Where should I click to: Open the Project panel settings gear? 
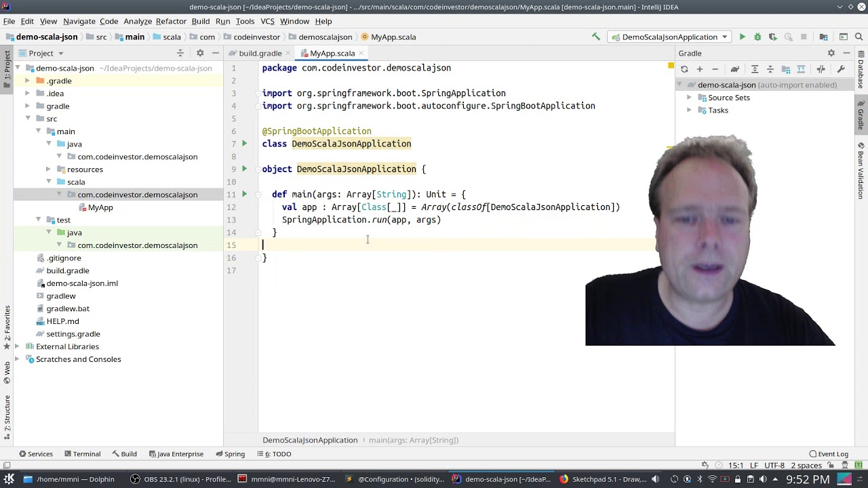(200, 54)
